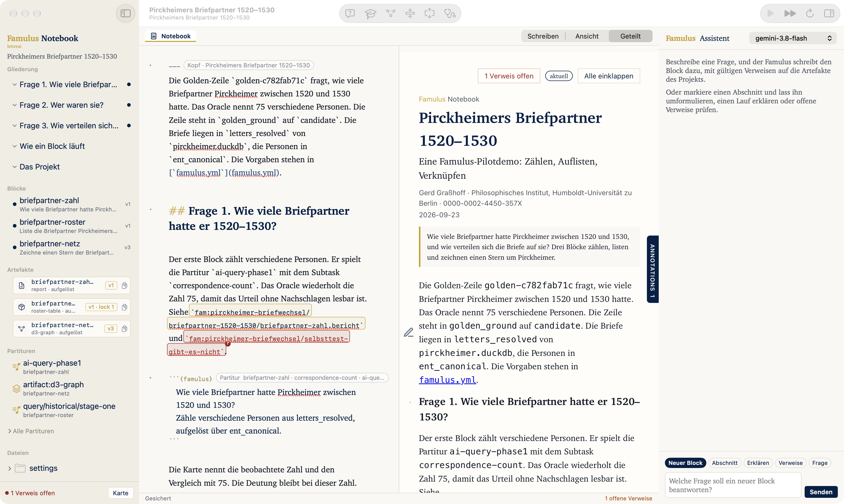Open the ANNOTATIONS 1 side tab
Image resolution: width=844 pixels, height=504 pixels.
point(652,269)
